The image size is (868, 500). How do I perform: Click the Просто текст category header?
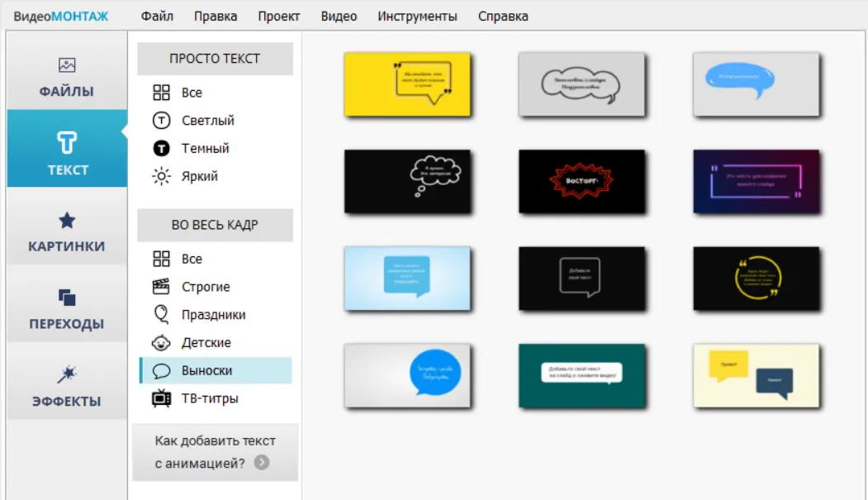[x=215, y=59]
